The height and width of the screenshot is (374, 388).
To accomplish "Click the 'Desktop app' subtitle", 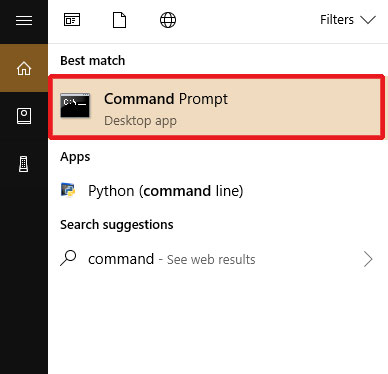I will click(140, 121).
